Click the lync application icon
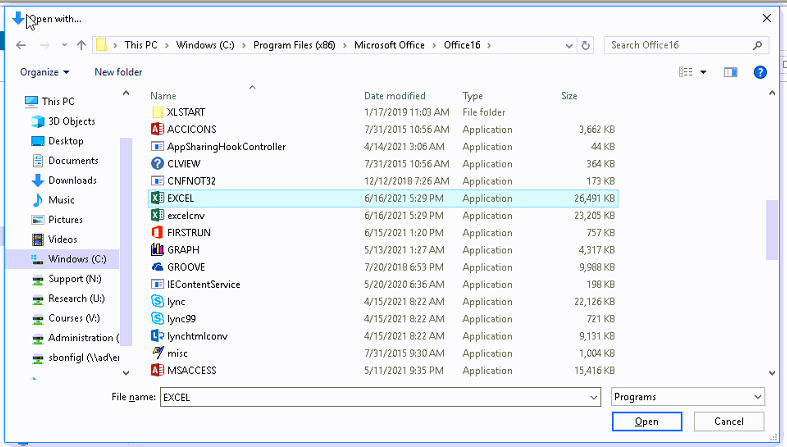The height and width of the screenshot is (447, 787). (x=157, y=301)
